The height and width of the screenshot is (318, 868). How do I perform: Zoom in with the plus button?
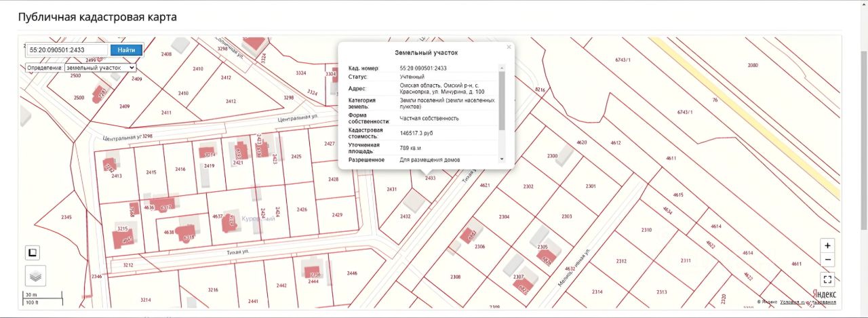pos(827,245)
